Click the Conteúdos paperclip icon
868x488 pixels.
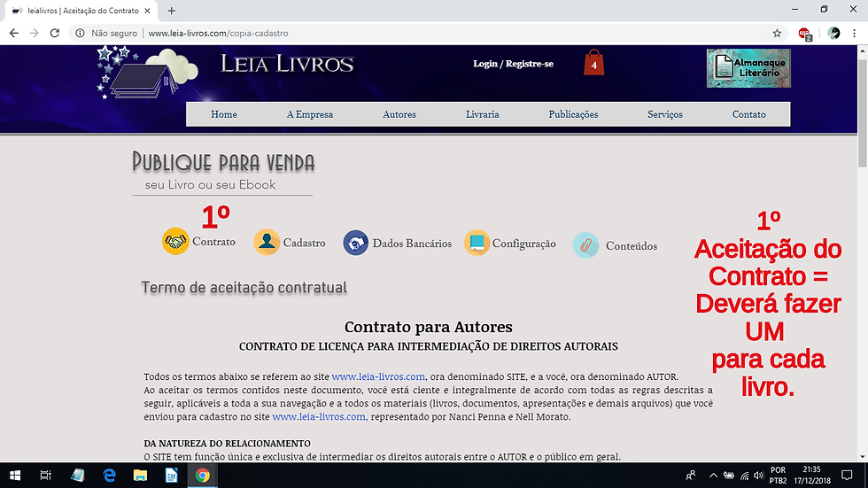(585, 245)
